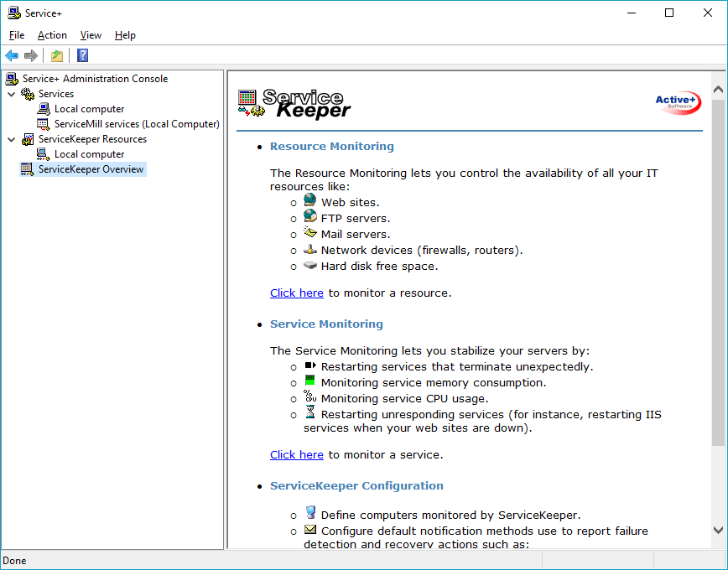Click the ServiceMill services tree icon

[x=43, y=124]
